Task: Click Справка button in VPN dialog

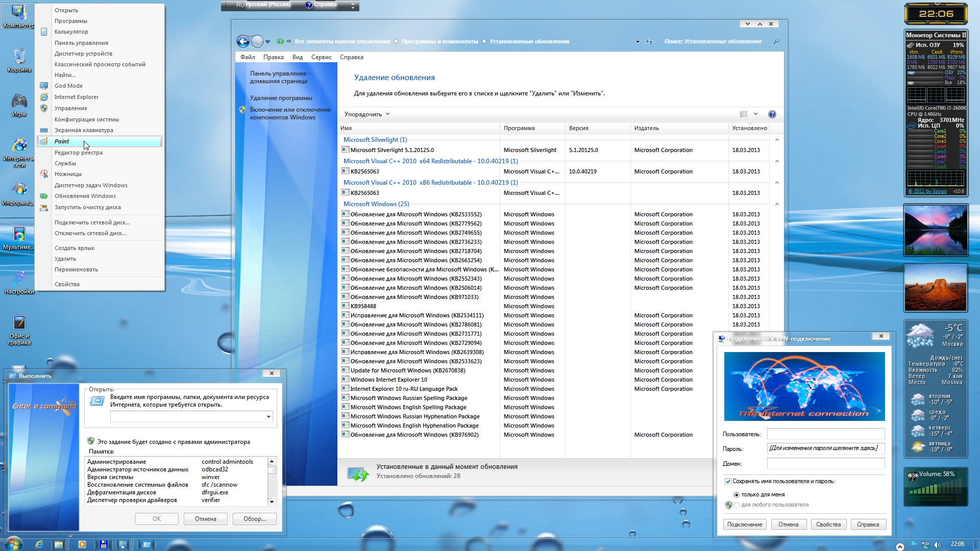Action: point(868,524)
